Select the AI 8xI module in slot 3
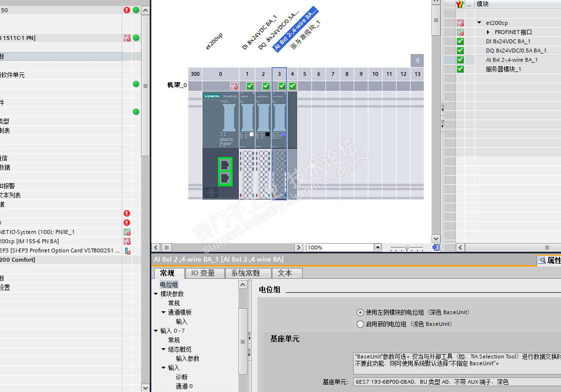The height and width of the screenshot is (392, 561). [279, 145]
